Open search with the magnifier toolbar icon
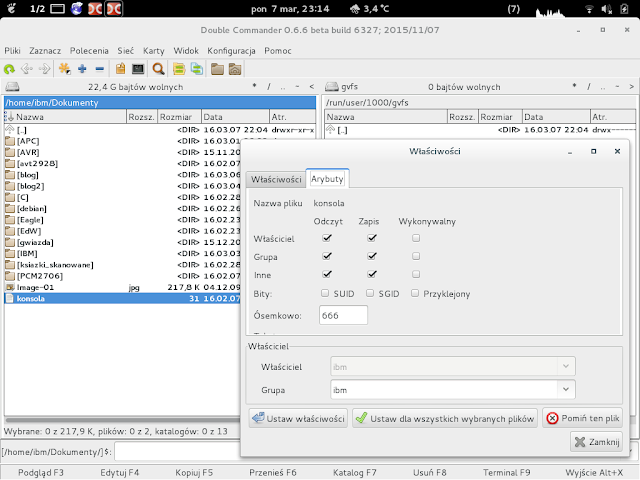The width and height of the screenshot is (640, 480). point(158,69)
